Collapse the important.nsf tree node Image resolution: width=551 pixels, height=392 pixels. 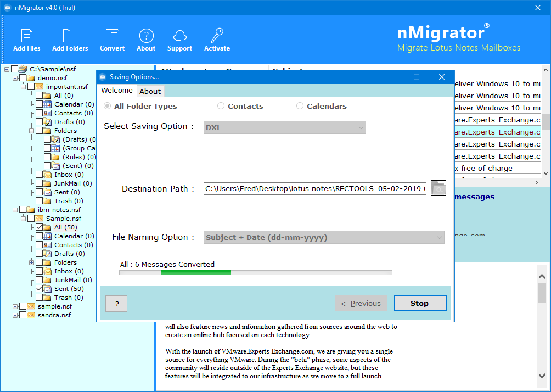click(23, 87)
